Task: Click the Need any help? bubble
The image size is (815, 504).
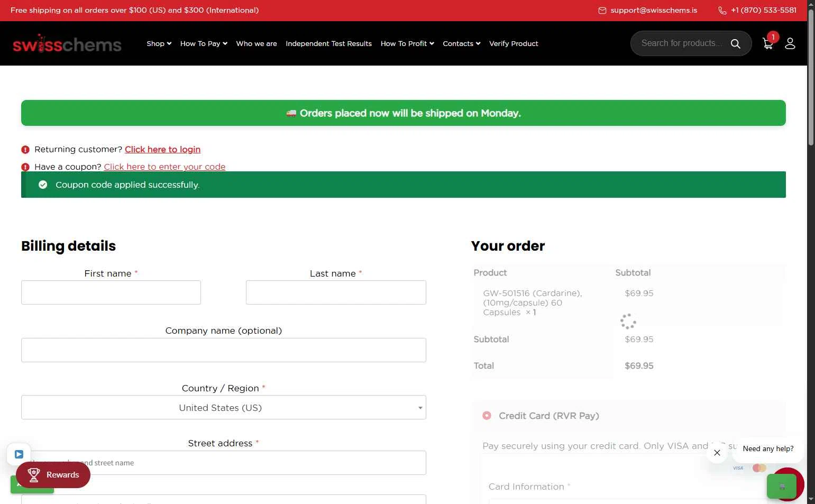Action: point(768,449)
